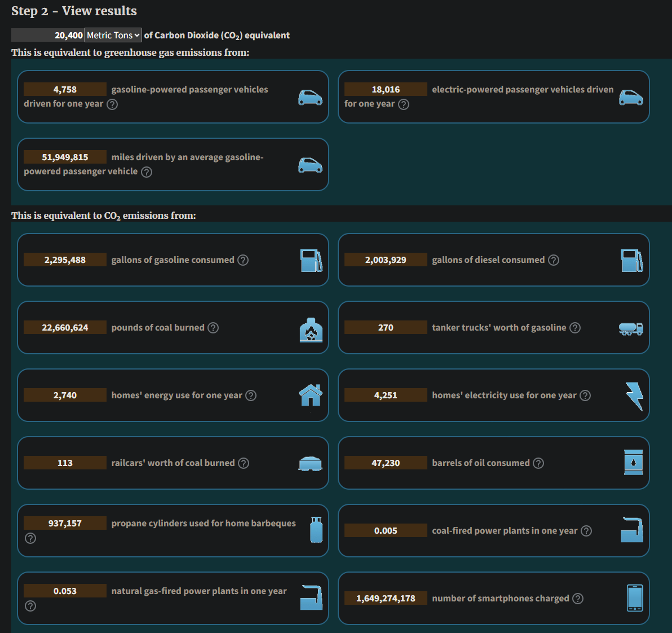The width and height of the screenshot is (672, 633).
Task: Click the house icon for homes' energy use
Action: pos(311,395)
